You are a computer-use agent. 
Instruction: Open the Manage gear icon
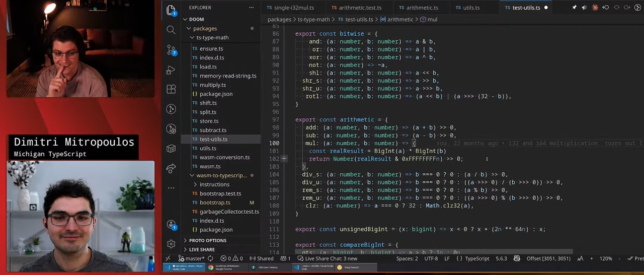coord(171,244)
